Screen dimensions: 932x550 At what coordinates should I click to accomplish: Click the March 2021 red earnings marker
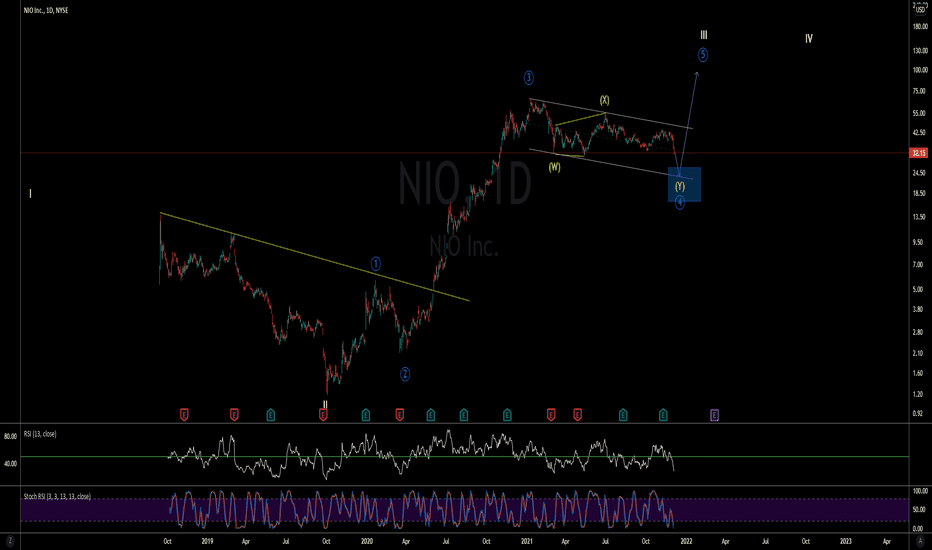(x=551, y=415)
